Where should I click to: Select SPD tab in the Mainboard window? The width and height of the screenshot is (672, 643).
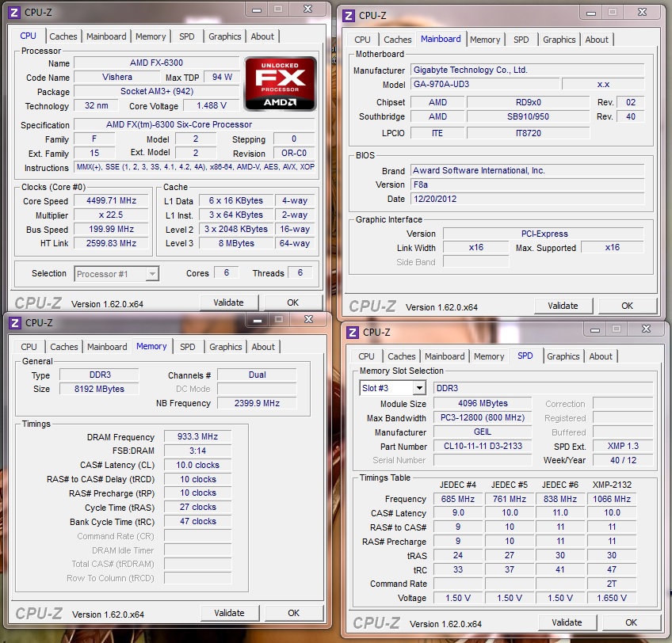521,40
